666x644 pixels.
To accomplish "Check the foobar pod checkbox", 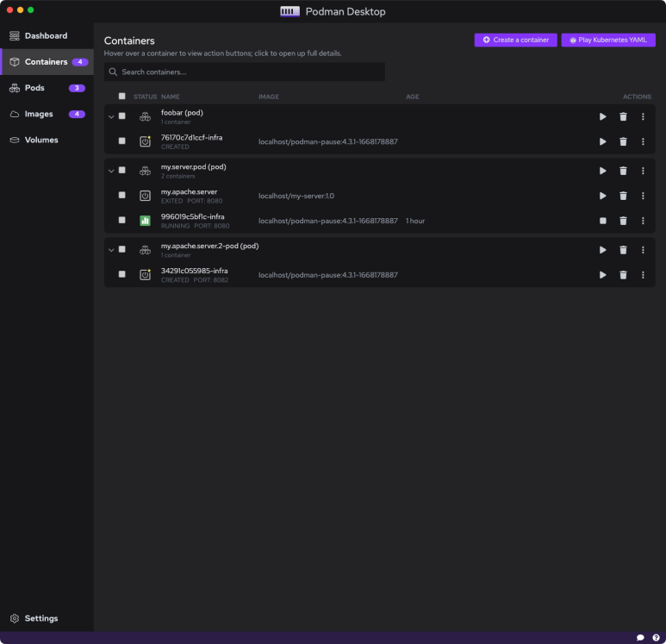I will [121, 116].
